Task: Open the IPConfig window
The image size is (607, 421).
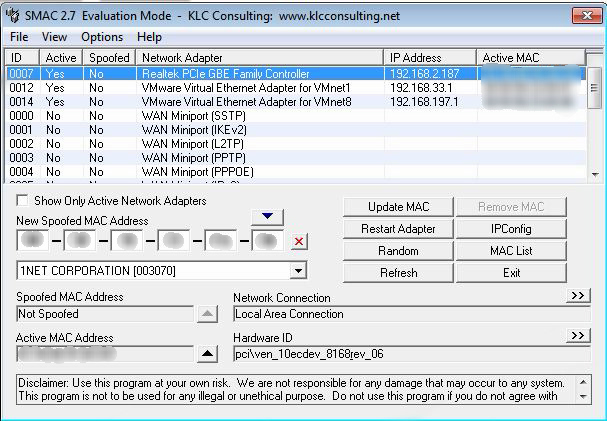Action: 512,229
